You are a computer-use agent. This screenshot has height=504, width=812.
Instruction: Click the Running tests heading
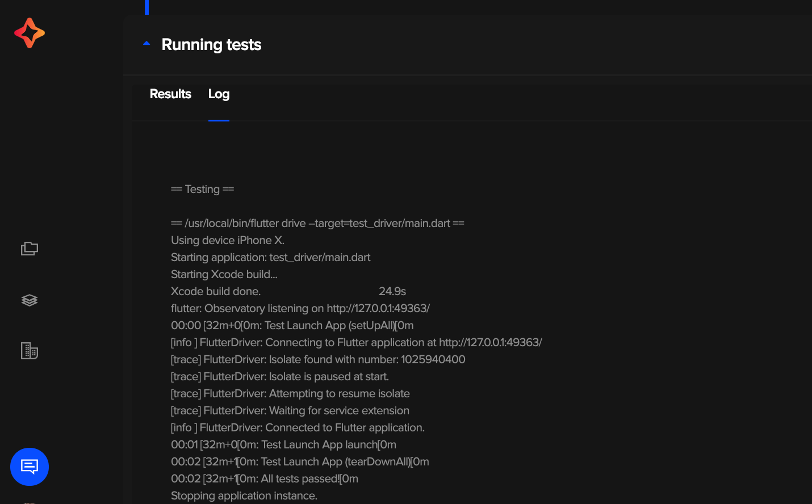click(x=211, y=44)
